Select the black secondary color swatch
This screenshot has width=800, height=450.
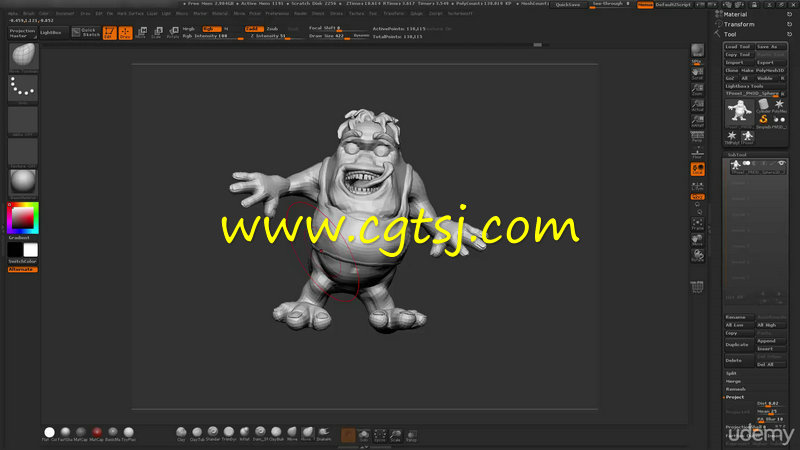pos(15,250)
